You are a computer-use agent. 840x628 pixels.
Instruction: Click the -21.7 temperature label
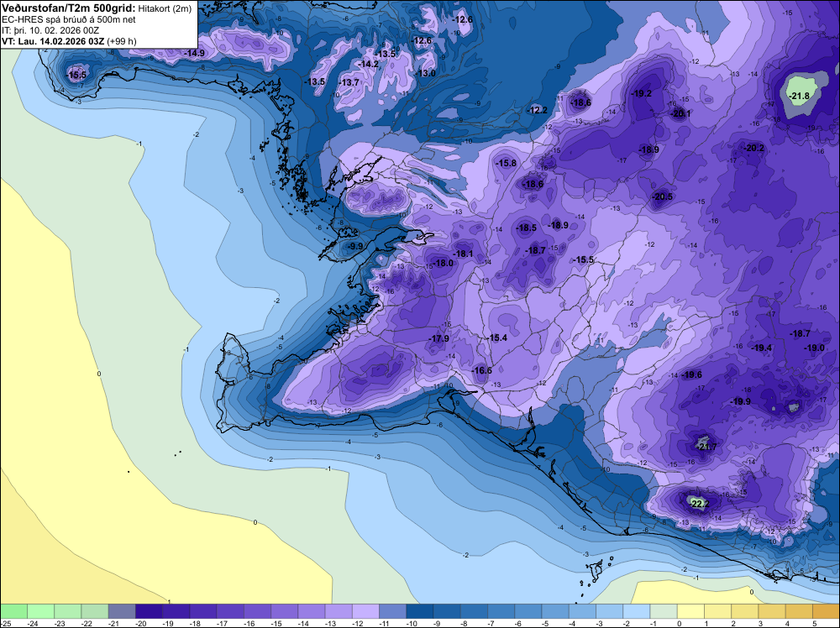tap(706, 447)
